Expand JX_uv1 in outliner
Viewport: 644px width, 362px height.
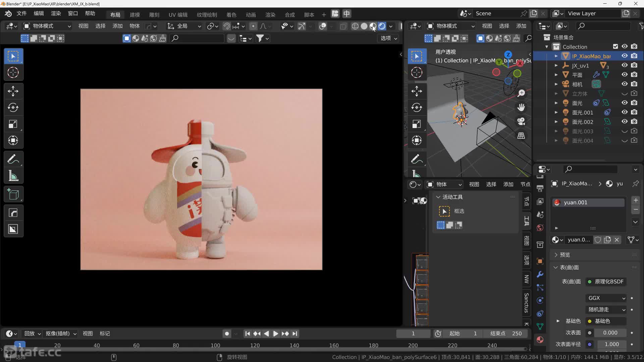click(556, 65)
